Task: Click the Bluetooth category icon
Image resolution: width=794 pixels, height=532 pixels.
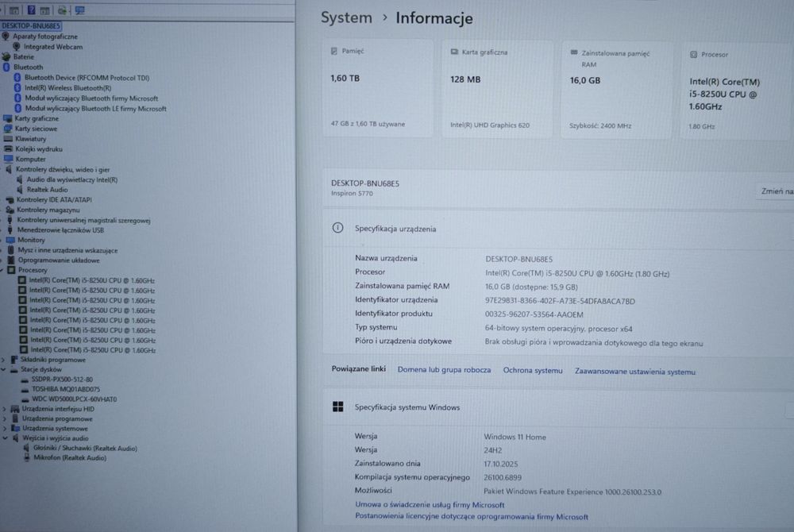Action: (x=6, y=67)
